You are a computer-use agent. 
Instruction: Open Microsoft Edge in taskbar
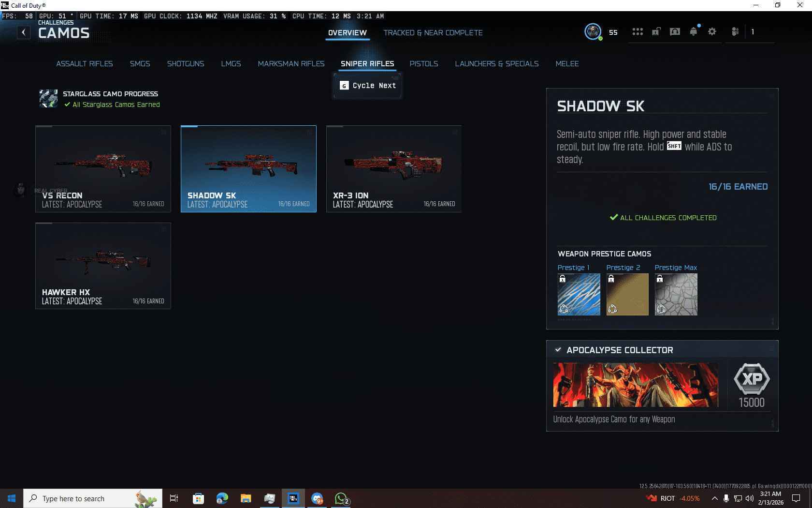point(222,498)
